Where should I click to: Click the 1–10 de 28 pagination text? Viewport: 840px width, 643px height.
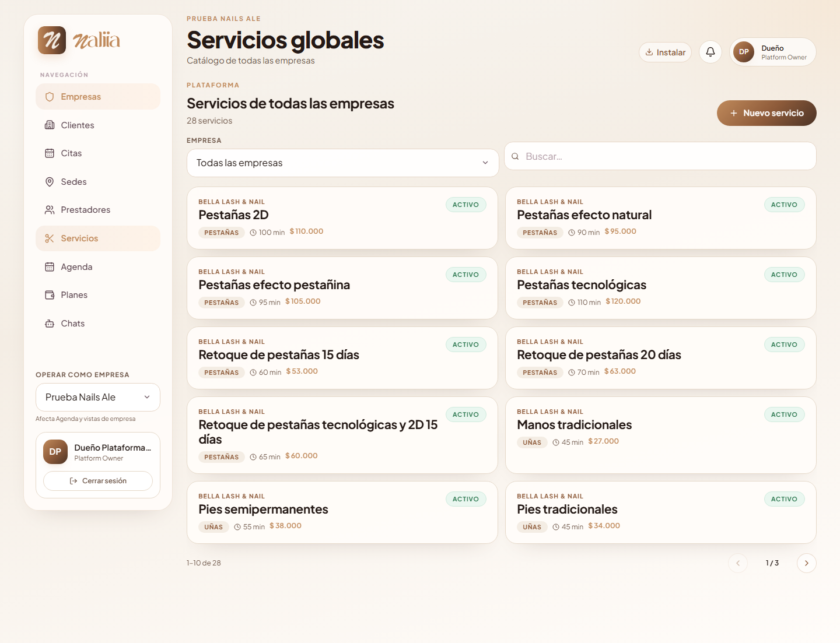[204, 563]
